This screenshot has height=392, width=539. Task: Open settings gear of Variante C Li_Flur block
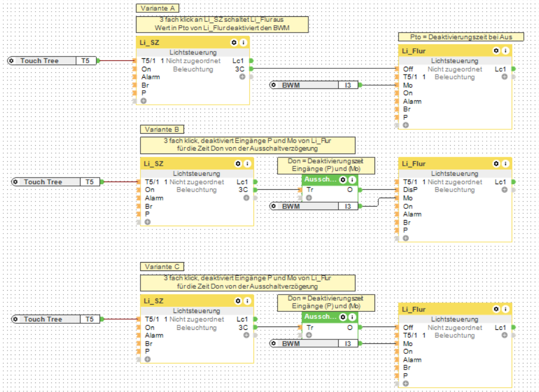(x=496, y=309)
